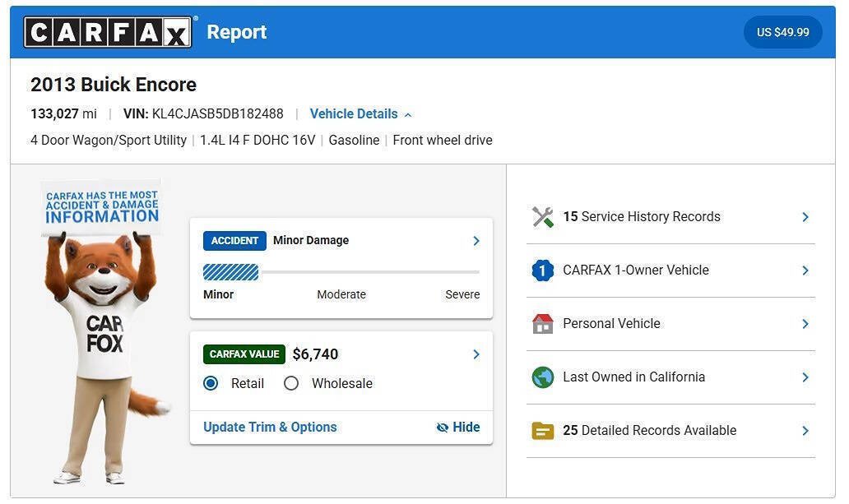Open the Vehicle Details link
The width and height of the screenshot is (849, 504).
354,114
